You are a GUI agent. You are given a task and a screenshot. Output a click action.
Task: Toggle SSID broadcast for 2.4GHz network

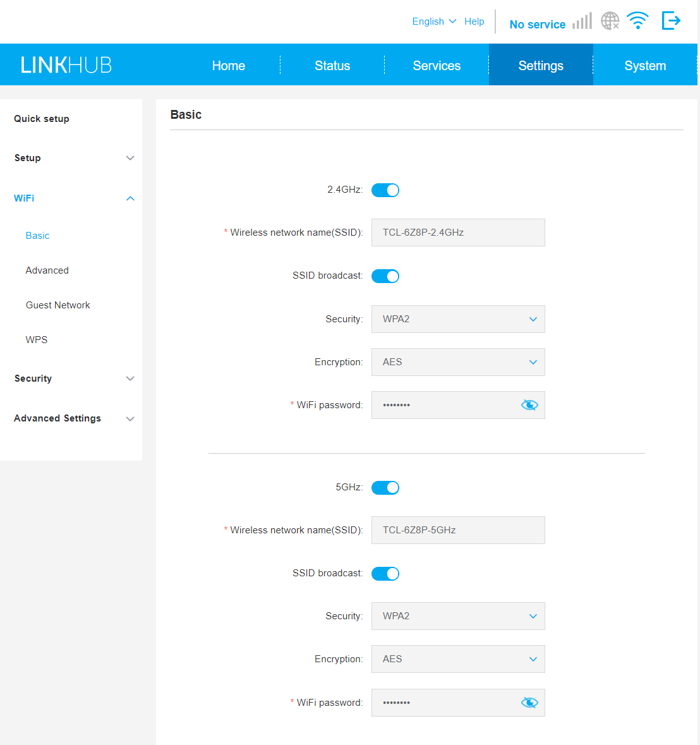point(385,276)
